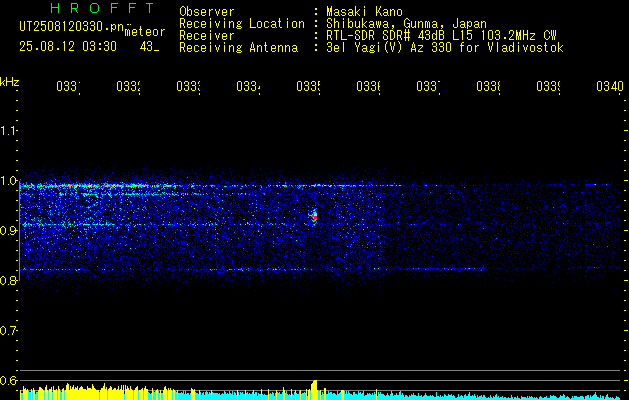Click the 1.0 kHz axis label
This screenshot has height=400, width=629.
pyautogui.click(x=8, y=181)
